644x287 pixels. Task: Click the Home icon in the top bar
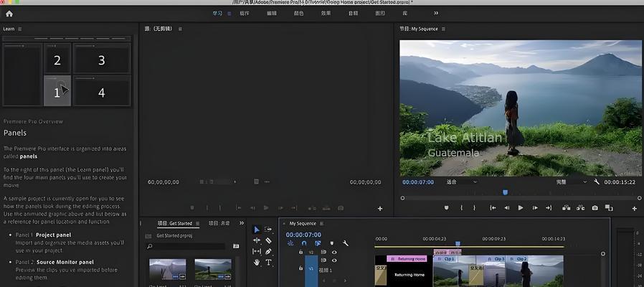coord(9,14)
